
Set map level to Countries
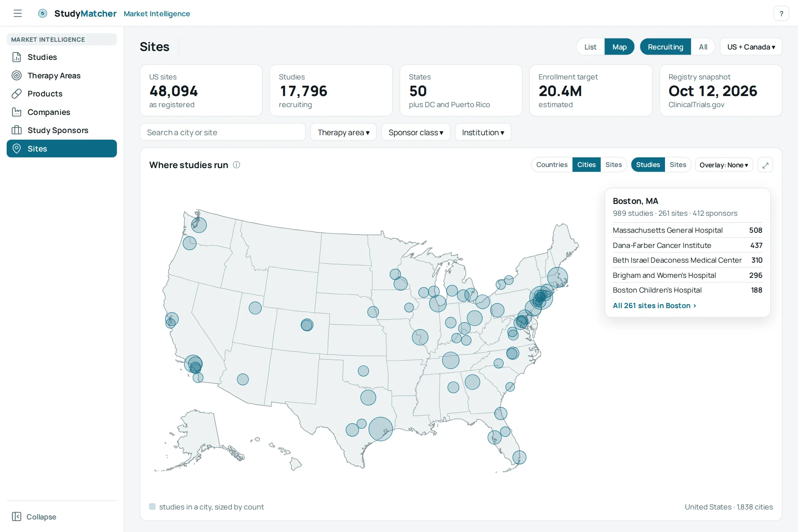552,165
